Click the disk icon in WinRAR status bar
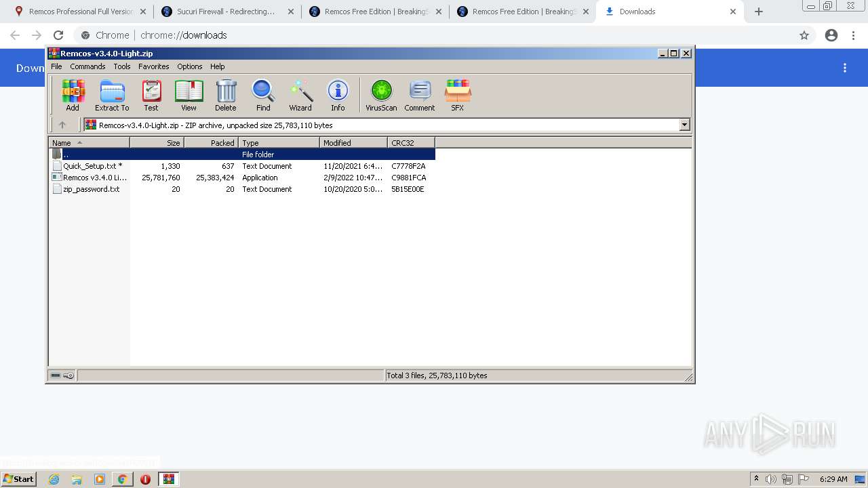 click(56, 375)
